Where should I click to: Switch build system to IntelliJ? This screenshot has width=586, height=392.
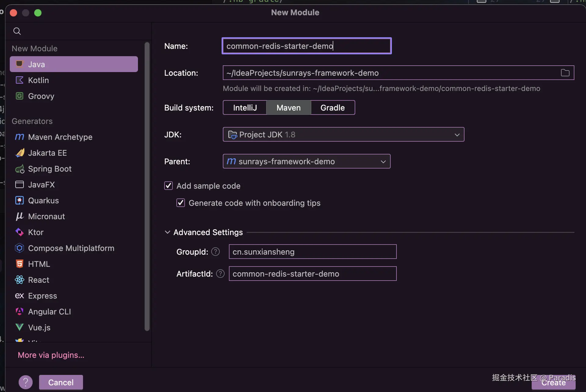pos(245,107)
